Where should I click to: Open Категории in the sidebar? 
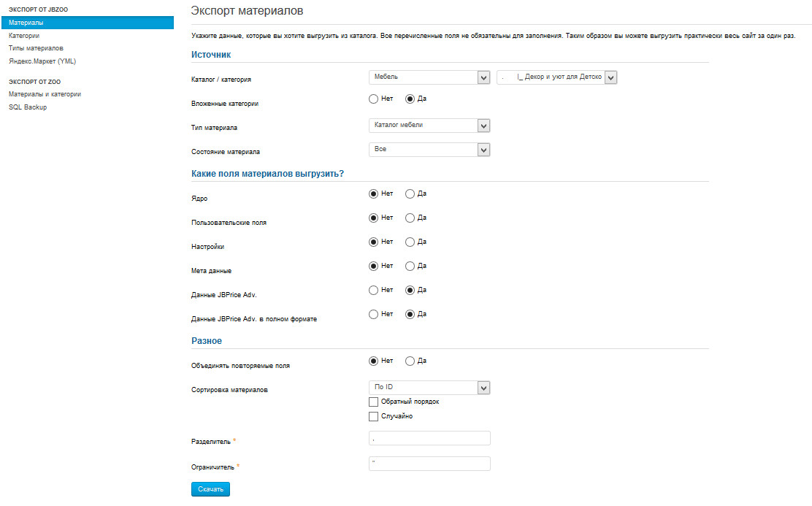[24, 35]
